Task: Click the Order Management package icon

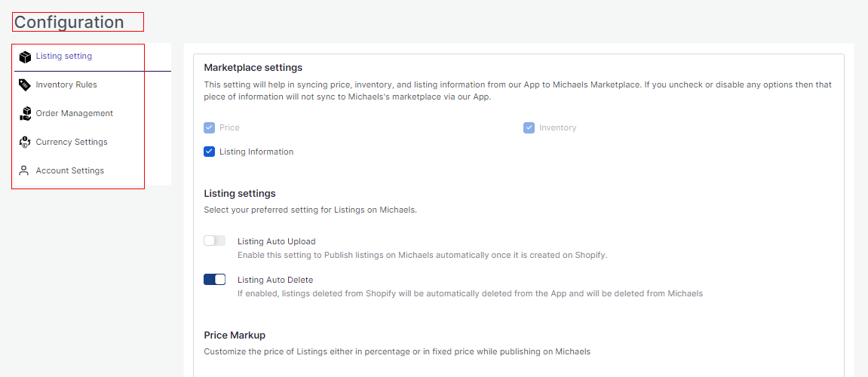Action: click(25, 114)
